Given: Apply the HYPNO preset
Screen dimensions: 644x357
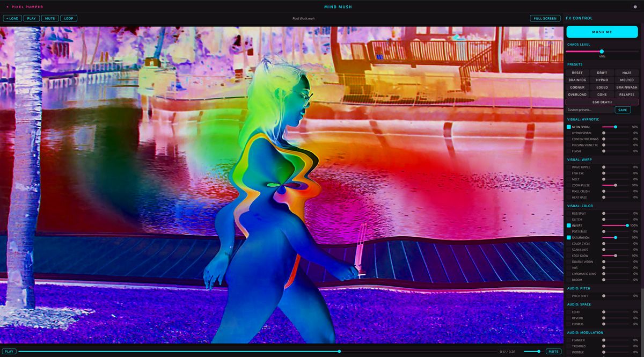Looking at the screenshot, I should [x=602, y=79].
